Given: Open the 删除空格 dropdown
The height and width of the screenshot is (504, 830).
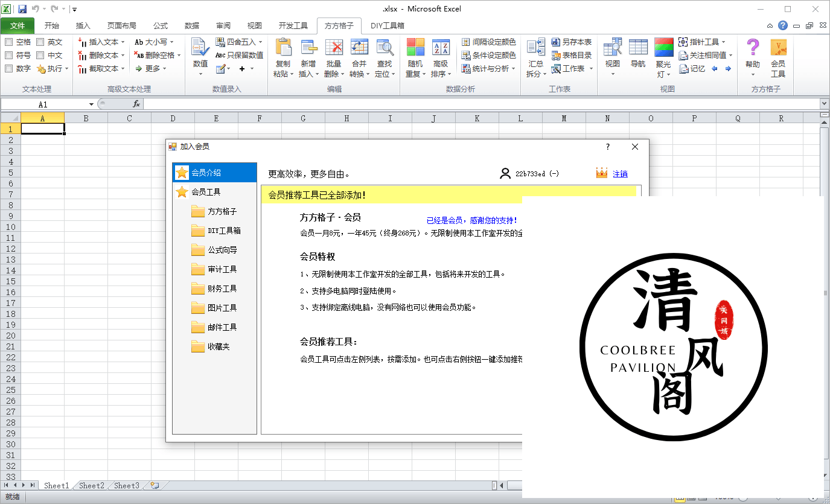Looking at the screenshot, I should (157, 55).
